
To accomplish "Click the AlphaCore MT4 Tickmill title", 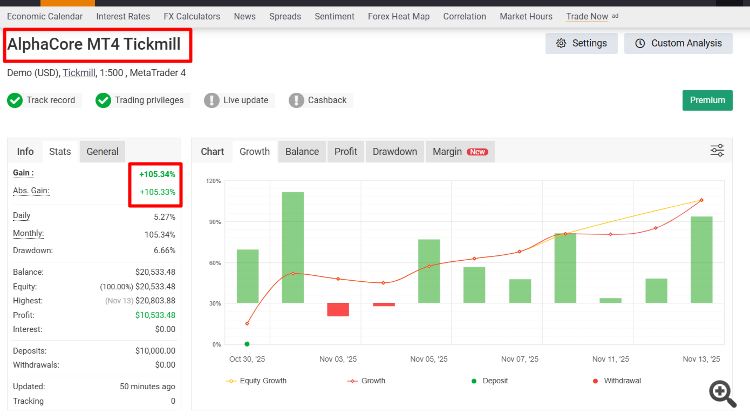I will [94, 44].
